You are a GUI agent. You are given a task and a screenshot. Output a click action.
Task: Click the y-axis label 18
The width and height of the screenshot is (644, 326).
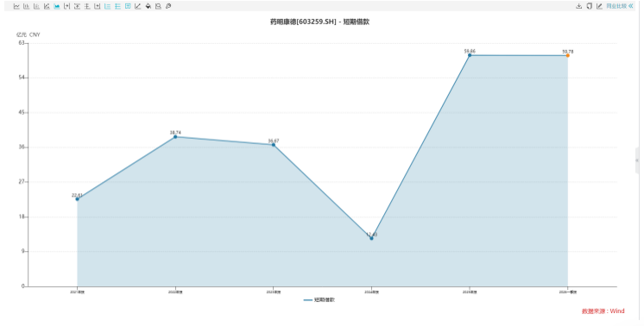pyautogui.click(x=22, y=216)
